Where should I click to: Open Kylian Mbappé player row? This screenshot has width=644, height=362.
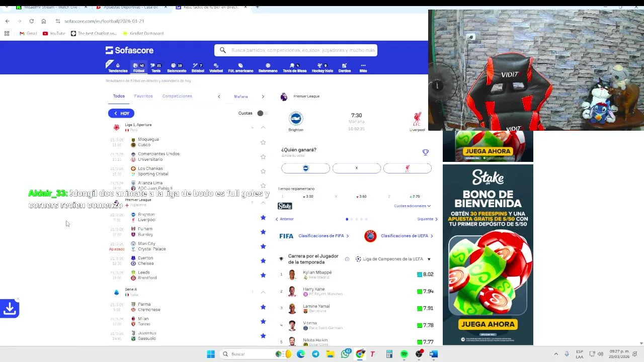(356, 275)
